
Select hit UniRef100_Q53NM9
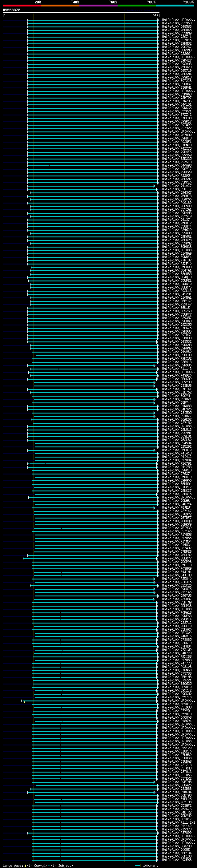(177, 33)
